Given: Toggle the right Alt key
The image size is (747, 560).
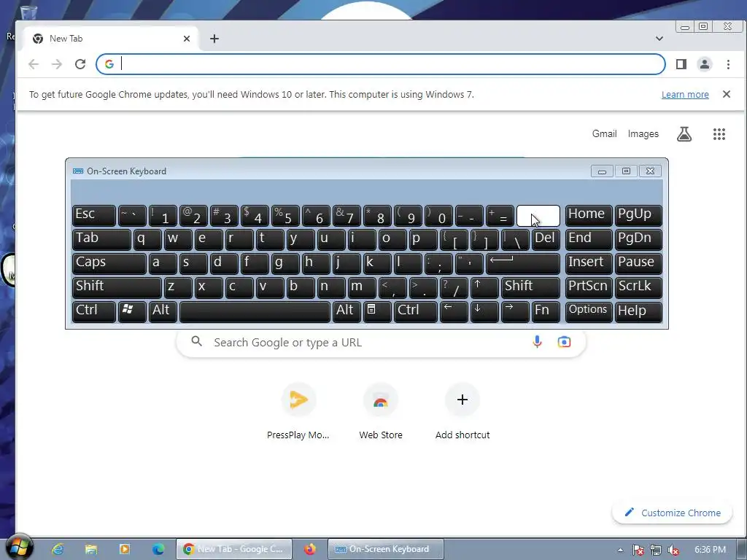Looking at the screenshot, I should pyautogui.click(x=347, y=311).
